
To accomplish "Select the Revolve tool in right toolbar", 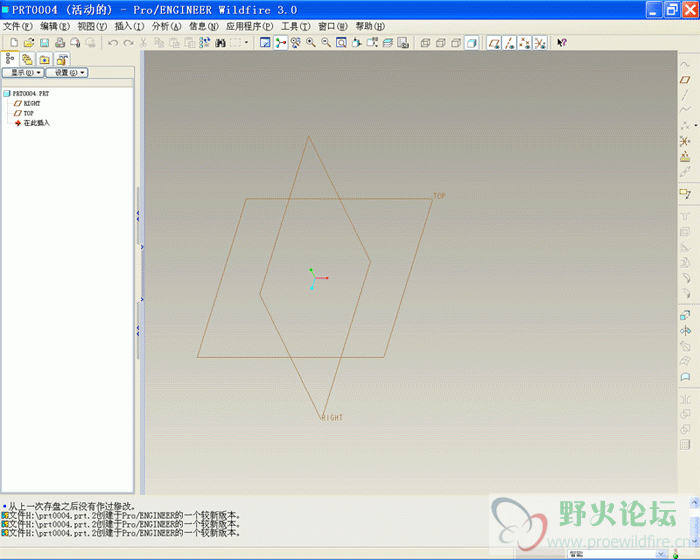I will pyautogui.click(x=685, y=330).
